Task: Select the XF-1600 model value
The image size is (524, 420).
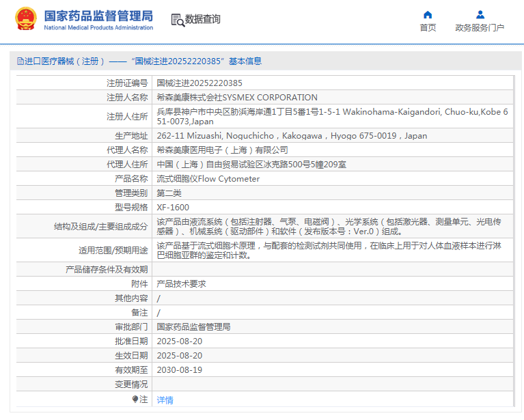Action: click(x=173, y=207)
